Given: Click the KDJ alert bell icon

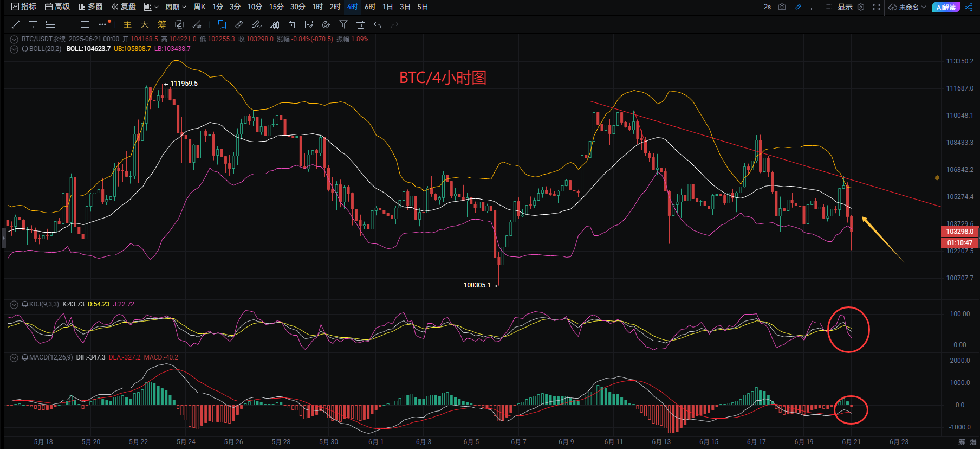Looking at the screenshot, I should [x=25, y=304].
